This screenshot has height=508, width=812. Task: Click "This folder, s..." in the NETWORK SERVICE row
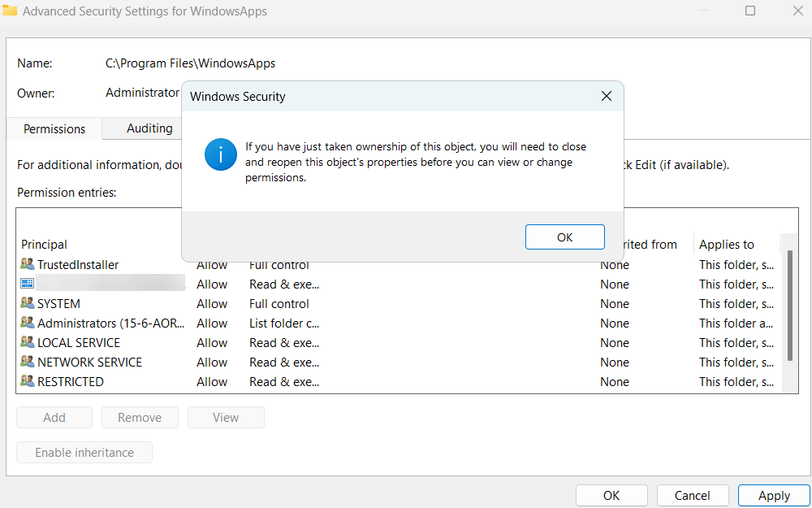[736, 362]
